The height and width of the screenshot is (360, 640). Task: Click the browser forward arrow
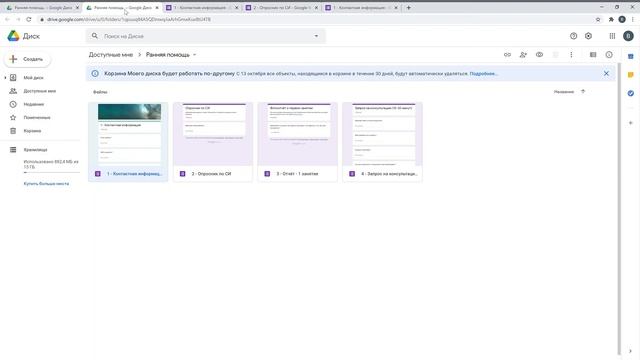18,19
